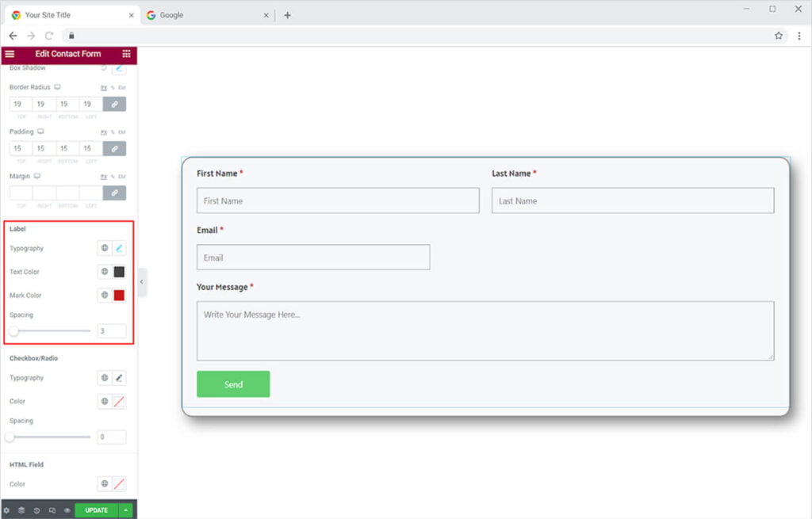Viewport: 812px width, 519px height.
Task: Open a new browser tab
Action: click(x=287, y=15)
